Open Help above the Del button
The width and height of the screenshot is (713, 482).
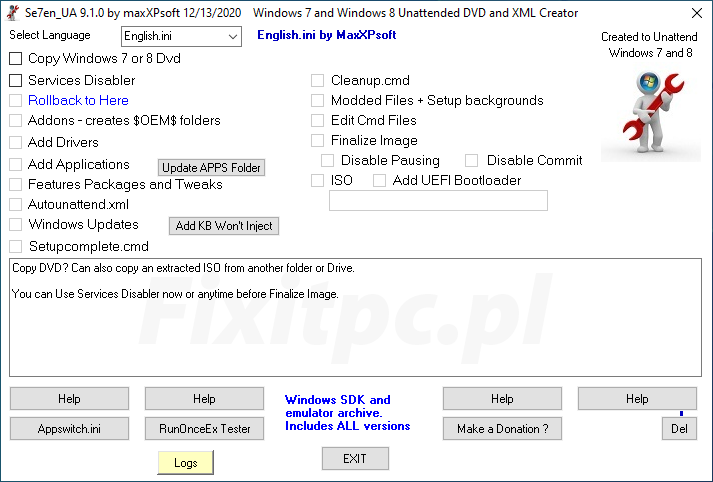tap(637, 399)
